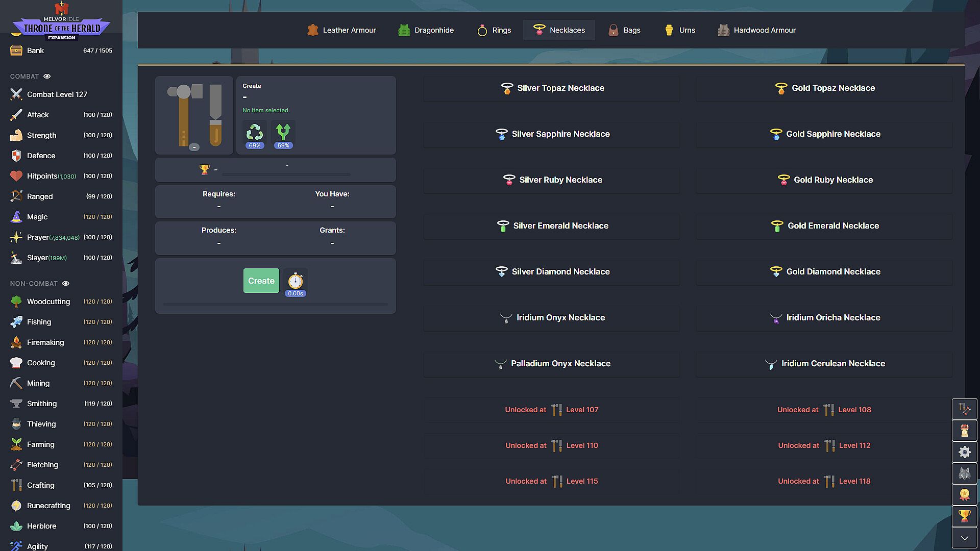The image size is (980, 551).
Task: Click the award ribbon icon in right sidebar
Action: [964, 495]
